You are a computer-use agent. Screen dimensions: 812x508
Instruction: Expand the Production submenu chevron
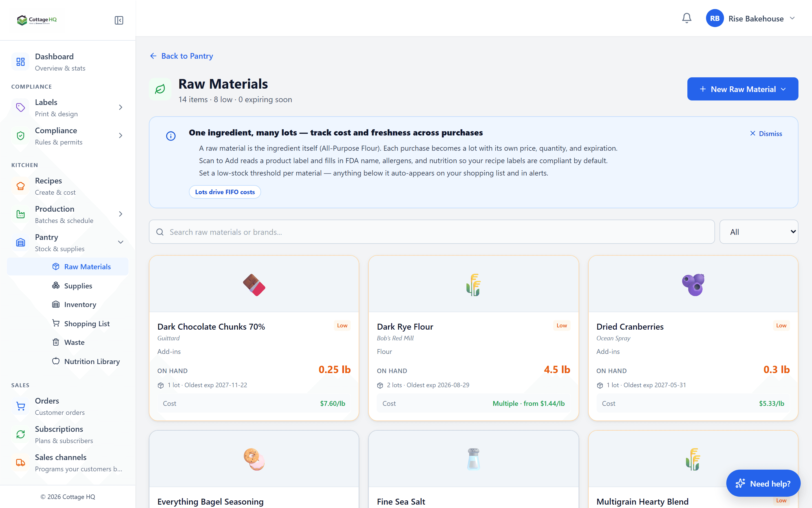120,214
